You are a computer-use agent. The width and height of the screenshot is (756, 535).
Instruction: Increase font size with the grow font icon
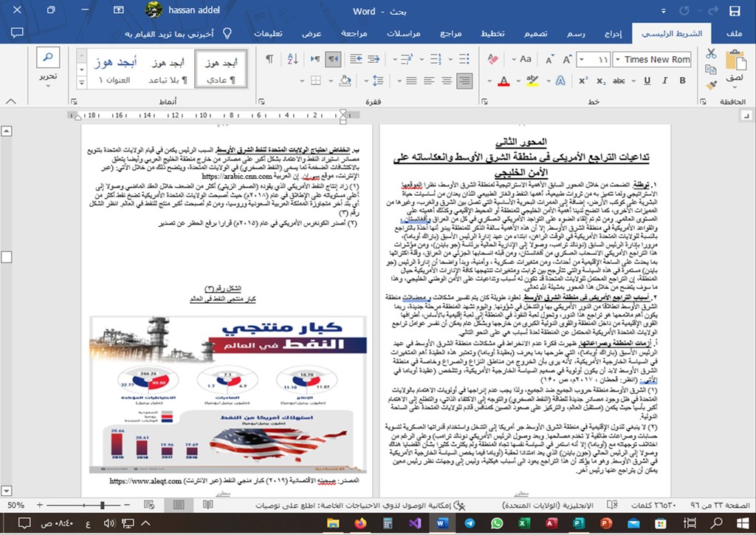pos(568,59)
